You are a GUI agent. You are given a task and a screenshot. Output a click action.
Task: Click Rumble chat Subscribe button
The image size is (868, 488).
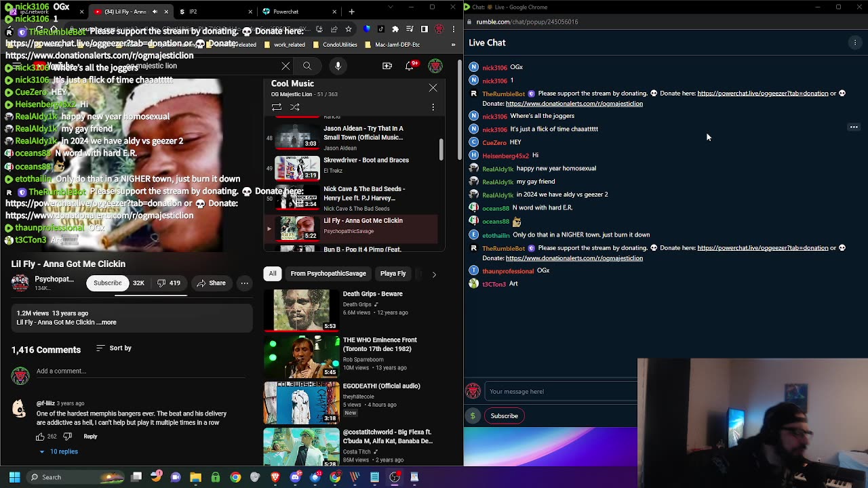coord(504,416)
